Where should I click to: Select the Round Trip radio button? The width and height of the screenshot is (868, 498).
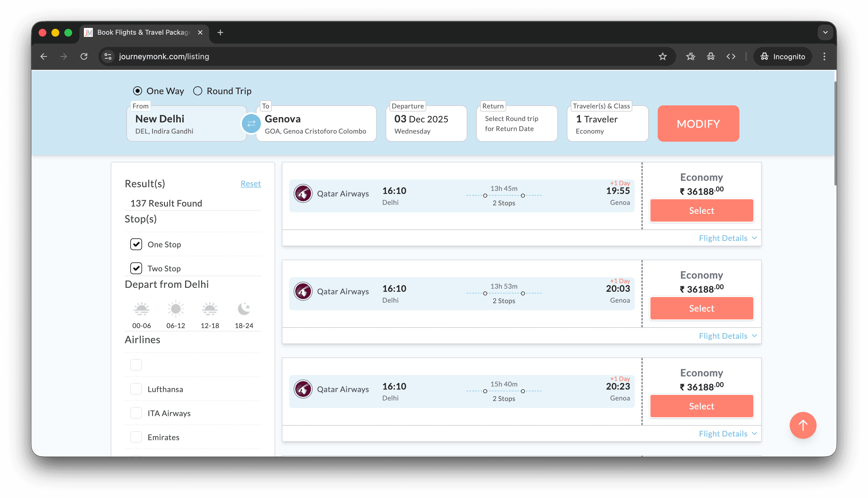coord(198,91)
